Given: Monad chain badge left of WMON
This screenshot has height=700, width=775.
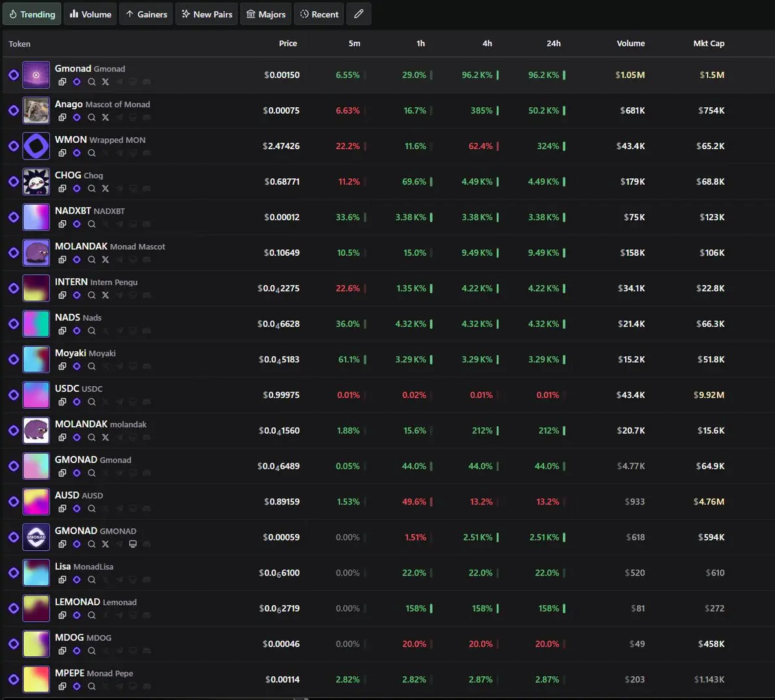Looking at the screenshot, I should [x=14, y=146].
